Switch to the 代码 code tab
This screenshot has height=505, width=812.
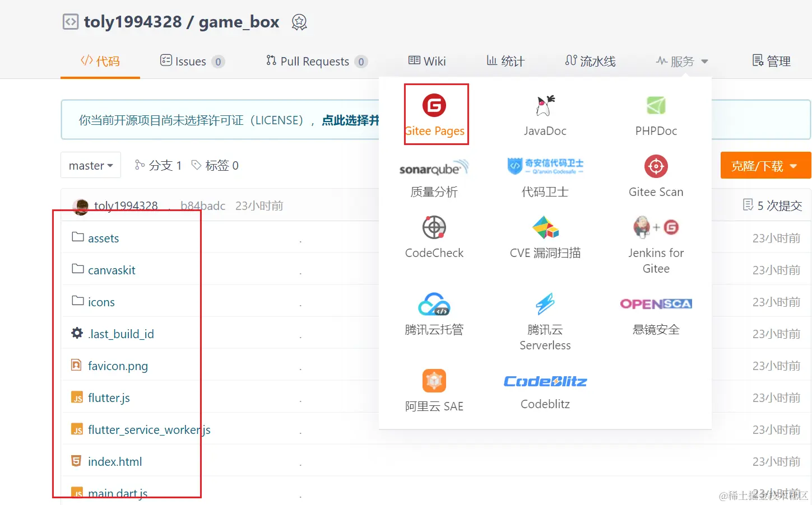click(x=100, y=61)
